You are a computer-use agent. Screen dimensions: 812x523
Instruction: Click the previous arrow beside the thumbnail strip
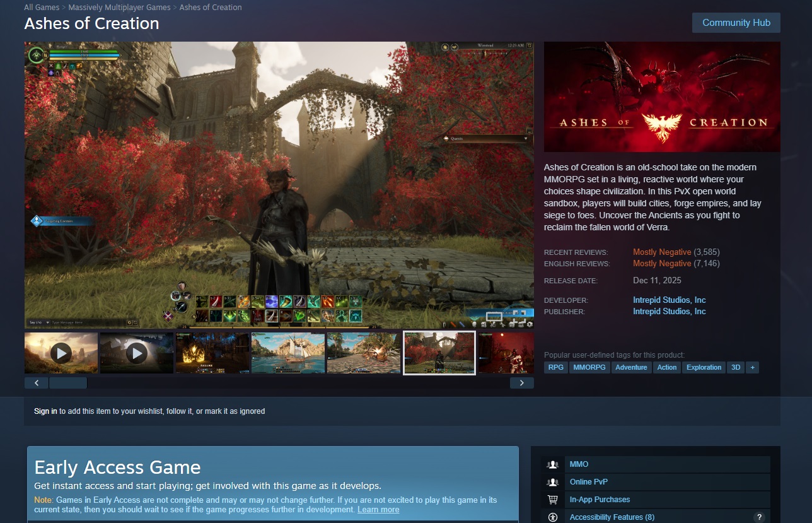click(x=36, y=382)
